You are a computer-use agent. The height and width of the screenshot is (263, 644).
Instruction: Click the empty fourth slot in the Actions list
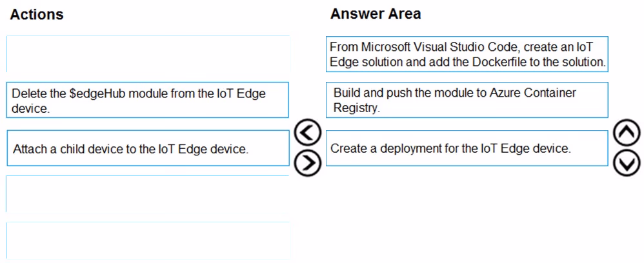pos(148,194)
